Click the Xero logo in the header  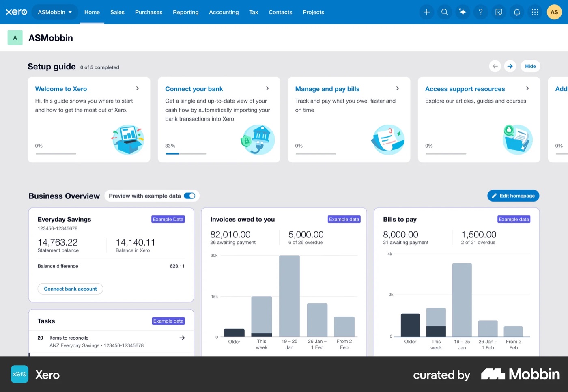pos(16,12)
